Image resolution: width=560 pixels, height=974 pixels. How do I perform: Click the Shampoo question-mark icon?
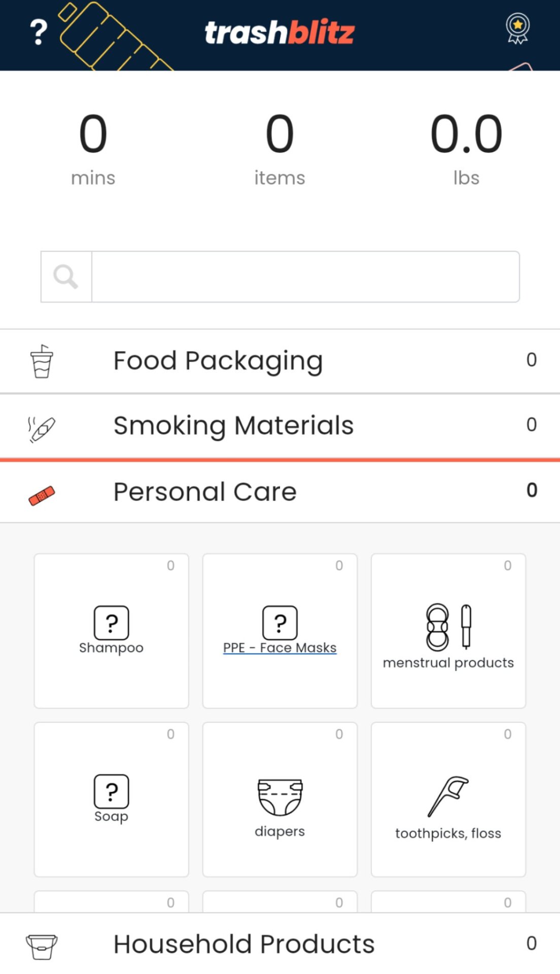[112, 622]
